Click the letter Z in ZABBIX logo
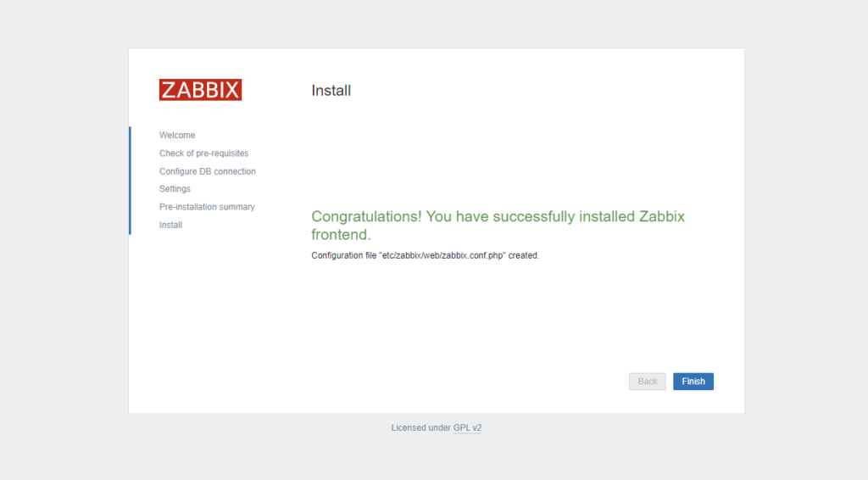The height and width of the screenshot is (480, 868). [x=168, y=90]
